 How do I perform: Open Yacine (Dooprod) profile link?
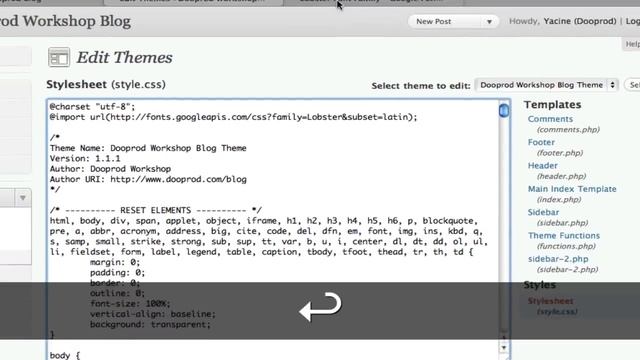[x=580, y=21]
